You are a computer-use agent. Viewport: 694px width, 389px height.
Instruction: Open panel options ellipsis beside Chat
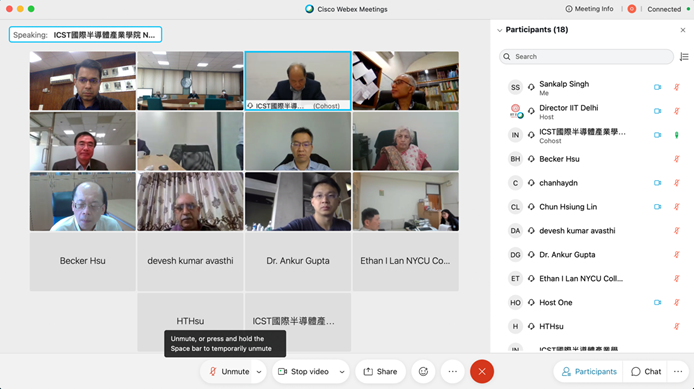(x=678, y=372)
